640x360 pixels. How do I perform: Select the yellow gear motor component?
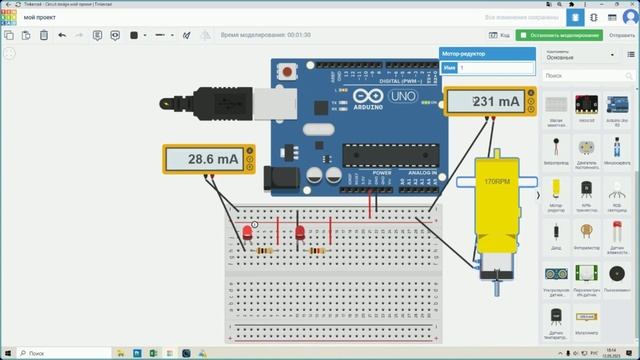pos(556,195)
